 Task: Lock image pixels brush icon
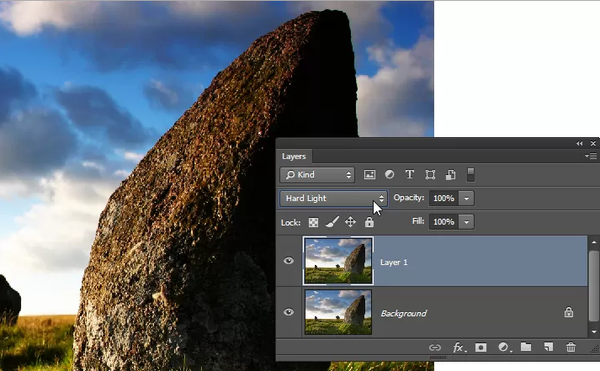pos(332,222)
